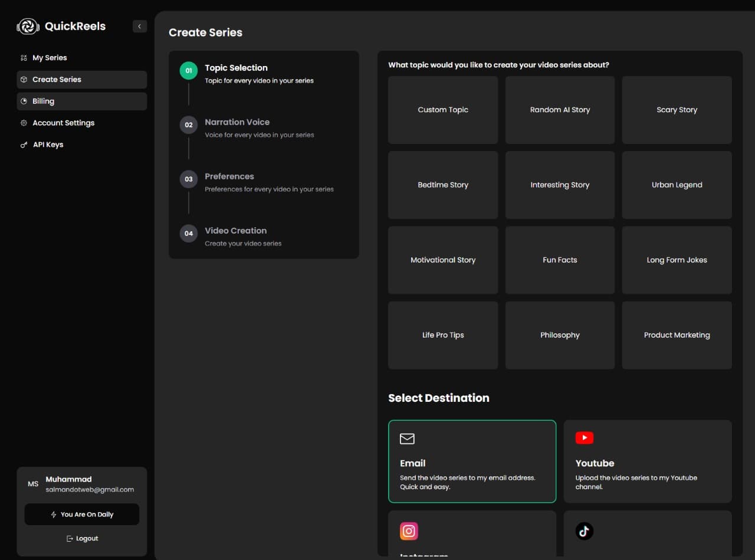
Task: Click the Narration Voice step title
Action: pyautogui.click(x=237, y=122)
